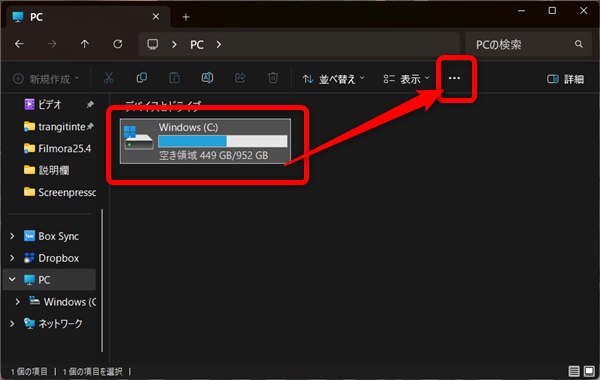Viewport: 600px width, 380px height.
Task: Select the PC tab
Action: 88,17
